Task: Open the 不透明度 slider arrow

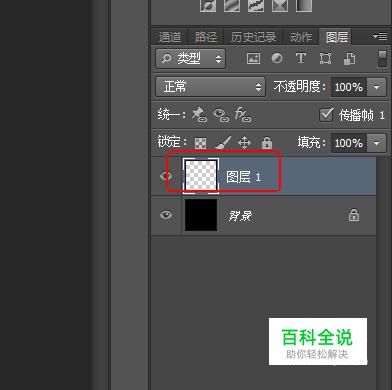Action: (x=377, y=87)
